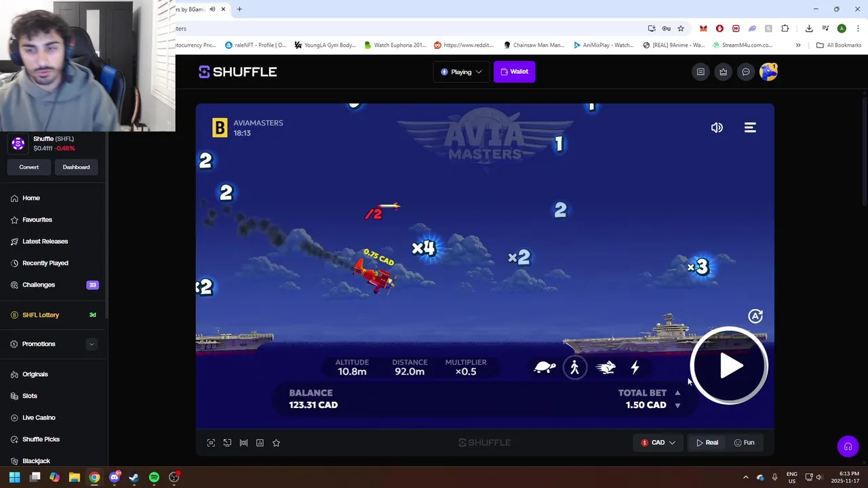Toggle theater mode under the game

pos(243,443)
